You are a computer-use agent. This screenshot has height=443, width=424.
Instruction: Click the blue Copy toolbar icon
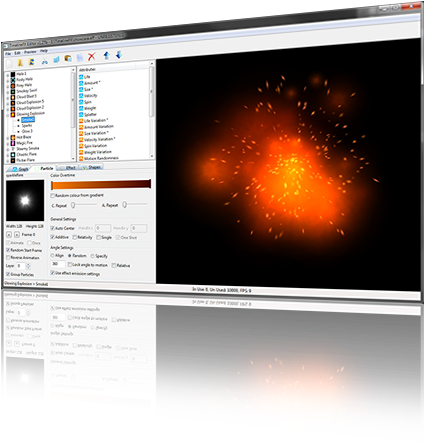(56, 60)
